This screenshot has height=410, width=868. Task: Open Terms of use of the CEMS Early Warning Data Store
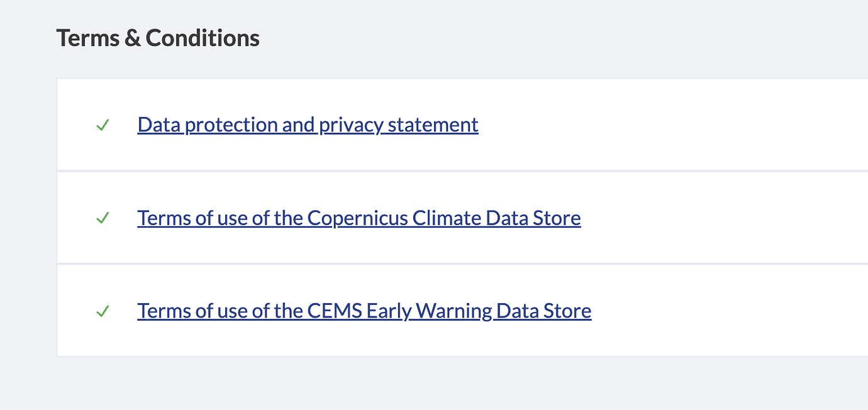364,311
